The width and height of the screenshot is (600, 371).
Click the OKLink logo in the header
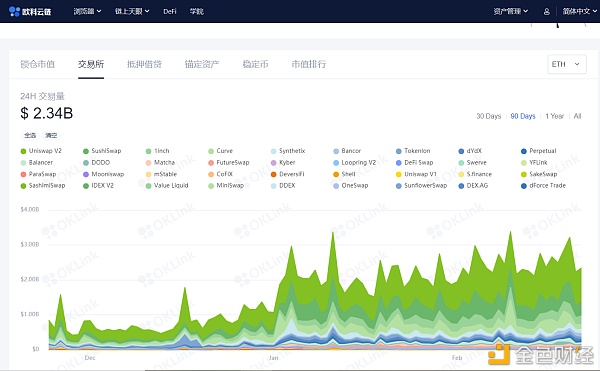point(30,11)
